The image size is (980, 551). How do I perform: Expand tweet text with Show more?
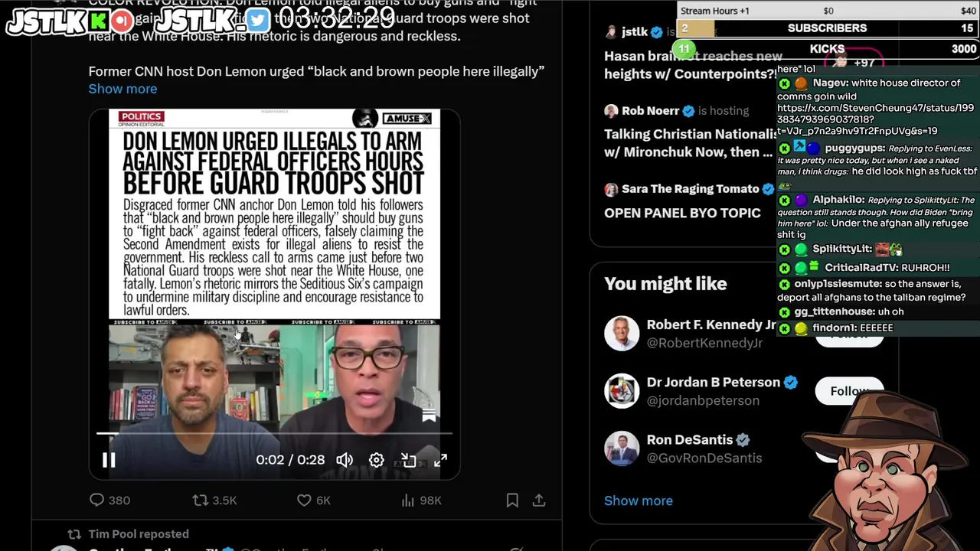click(x=122, y=89)
